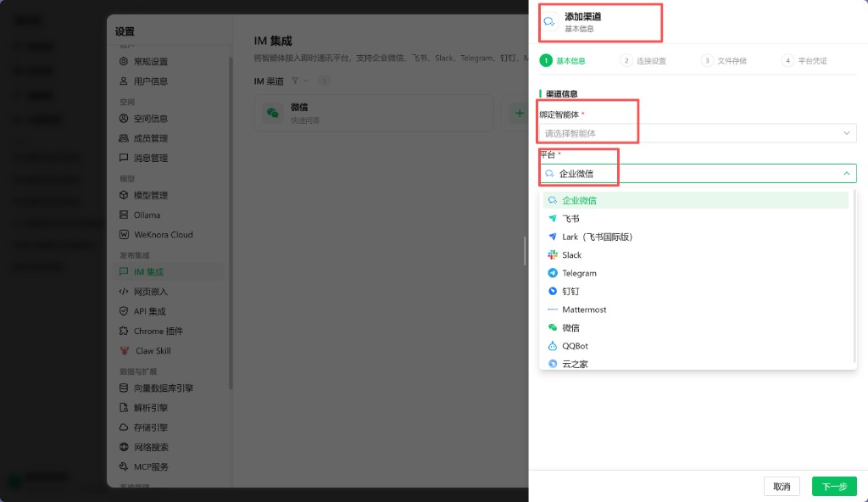
Task: Click the 取消 button
Action: pyautogui.click(x=782, y=487)
